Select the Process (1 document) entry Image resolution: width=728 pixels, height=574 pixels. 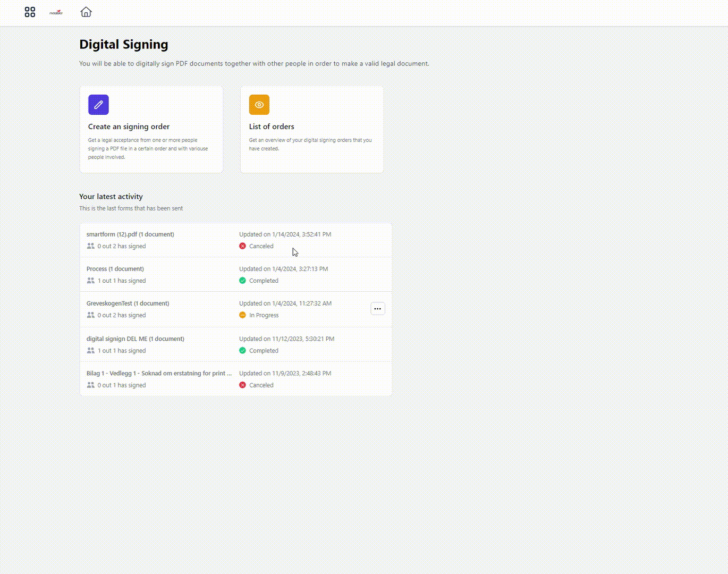[x=115, y=269]
